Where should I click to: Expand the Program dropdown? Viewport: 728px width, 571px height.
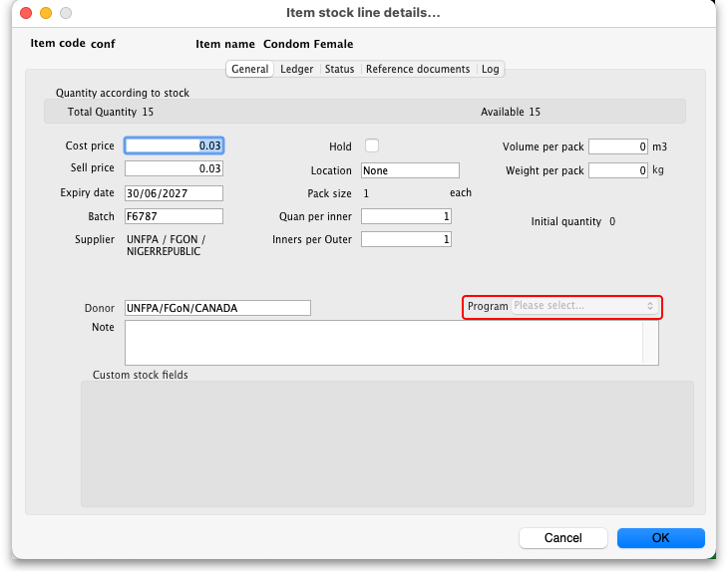[x=583, y=306]
